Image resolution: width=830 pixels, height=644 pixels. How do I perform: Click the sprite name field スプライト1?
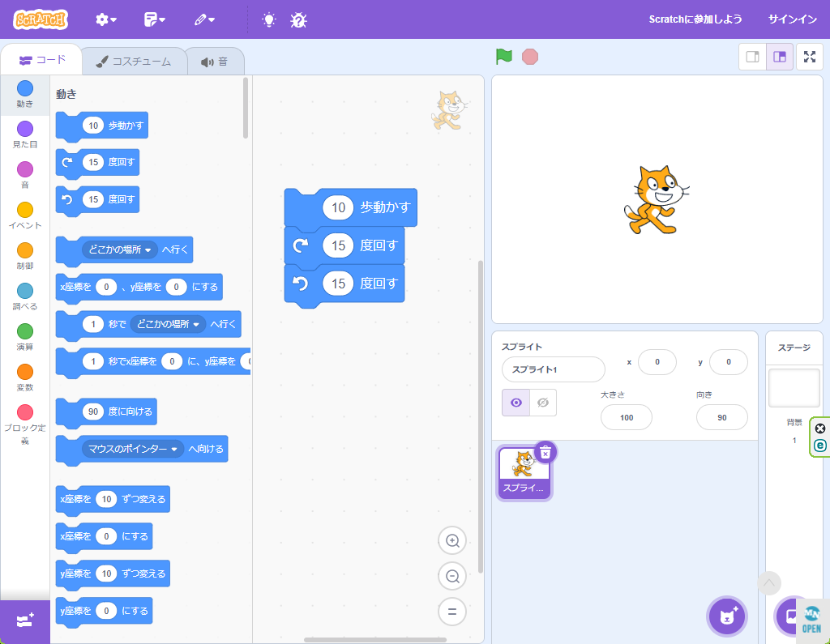pyautogui.click(x=553, y=369)
